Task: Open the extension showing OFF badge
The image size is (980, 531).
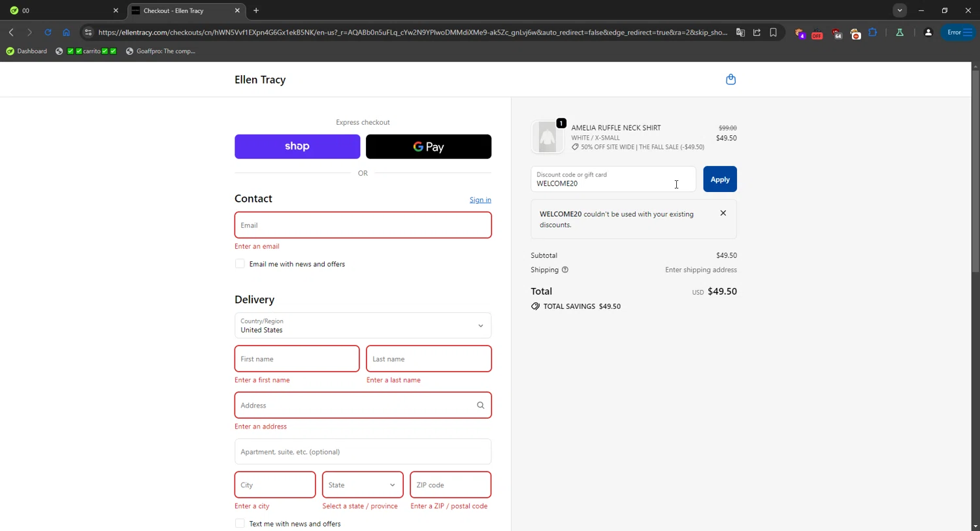Action: [x=817, y=33]
